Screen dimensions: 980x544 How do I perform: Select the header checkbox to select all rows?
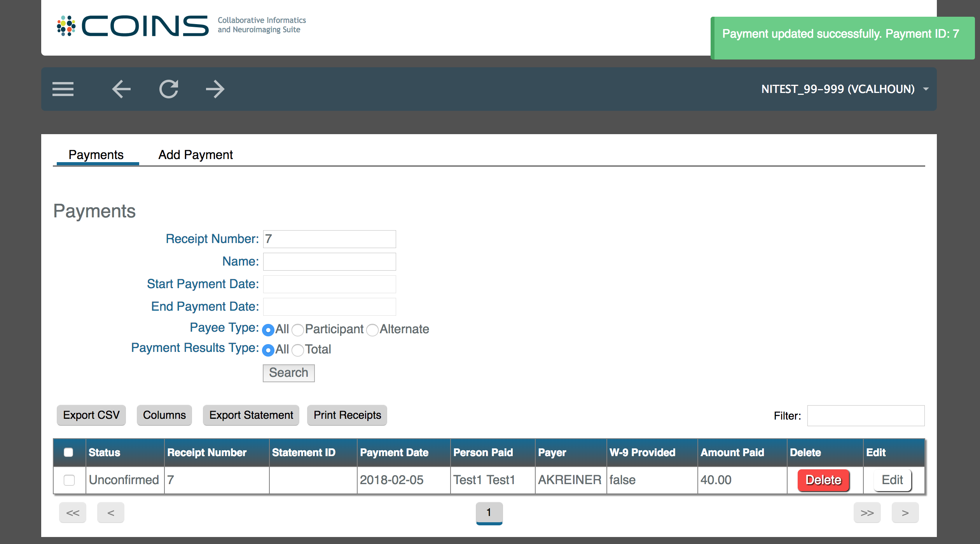pyautogui.click(x=69, y=452)
